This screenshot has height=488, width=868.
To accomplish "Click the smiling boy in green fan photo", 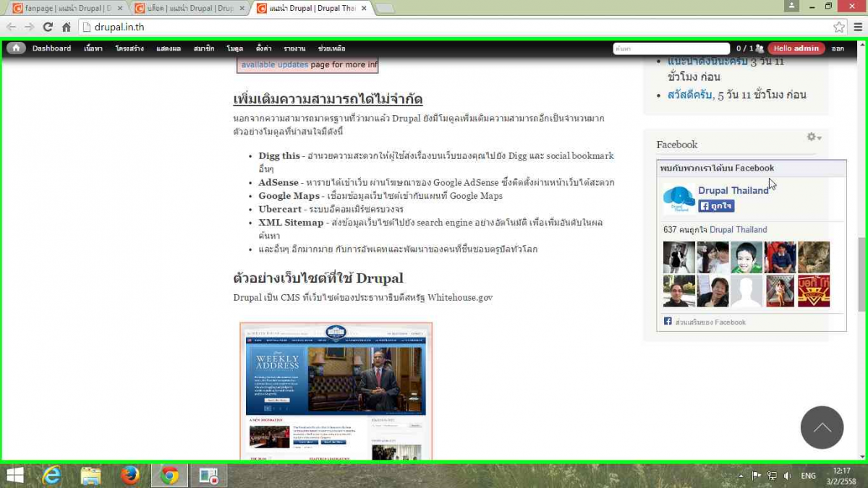I will click(x=746, y=257).
